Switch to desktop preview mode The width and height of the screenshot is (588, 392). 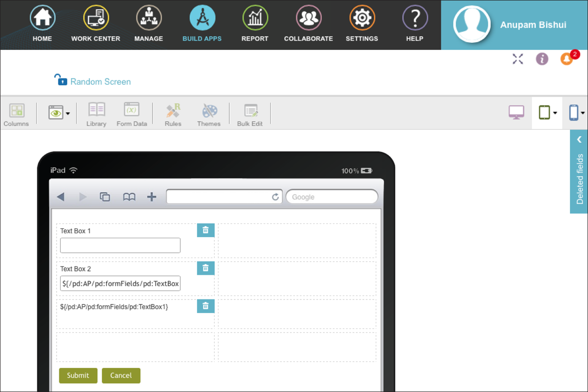click(516, 112)
